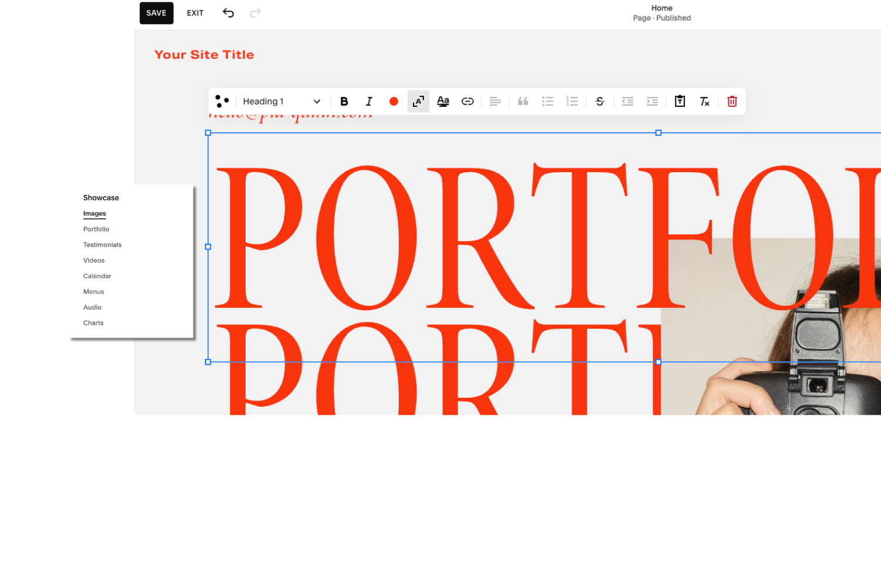The image size is (881, 588).
Task: Toggle the numbered list option
Action: 573,101
